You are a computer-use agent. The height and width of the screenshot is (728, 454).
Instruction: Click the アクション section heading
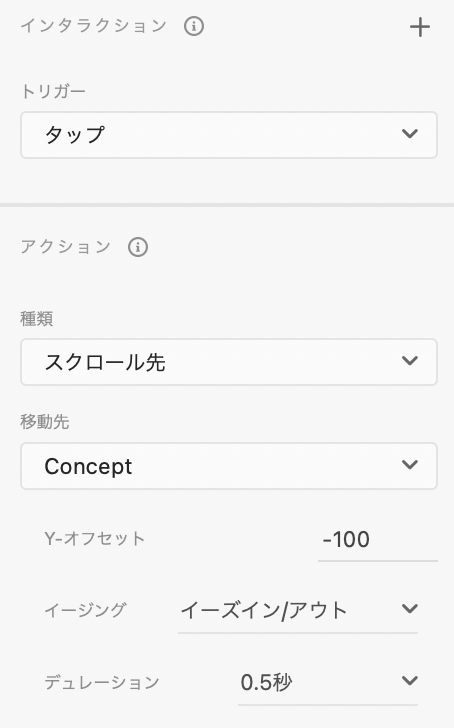[66, 247]
